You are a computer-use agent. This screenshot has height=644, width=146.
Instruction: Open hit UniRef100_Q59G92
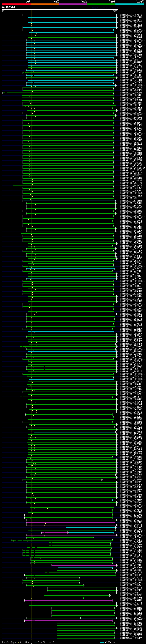[x=131, y=93]
